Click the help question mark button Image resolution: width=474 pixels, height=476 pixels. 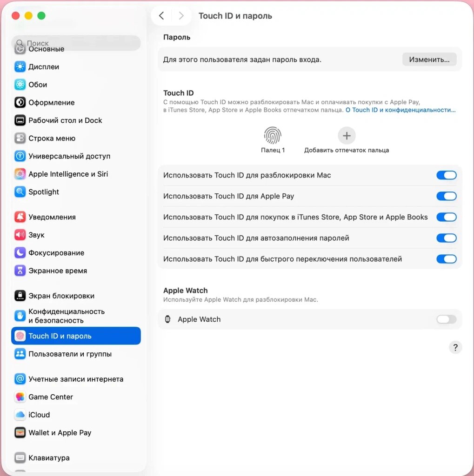455,347
